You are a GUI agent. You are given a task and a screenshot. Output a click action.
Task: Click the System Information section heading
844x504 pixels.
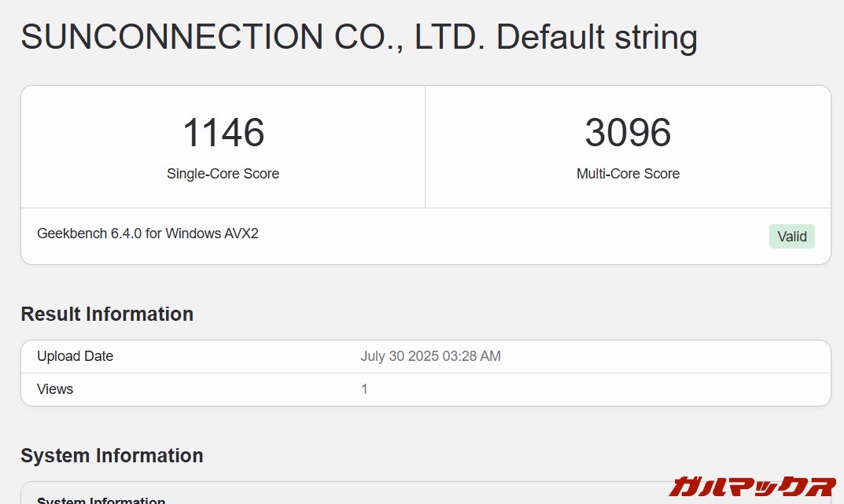coord(112,455)
